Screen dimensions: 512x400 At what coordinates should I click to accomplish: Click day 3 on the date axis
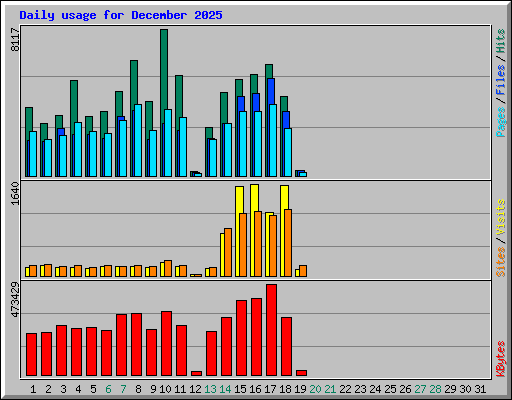[x=63, y=389]
